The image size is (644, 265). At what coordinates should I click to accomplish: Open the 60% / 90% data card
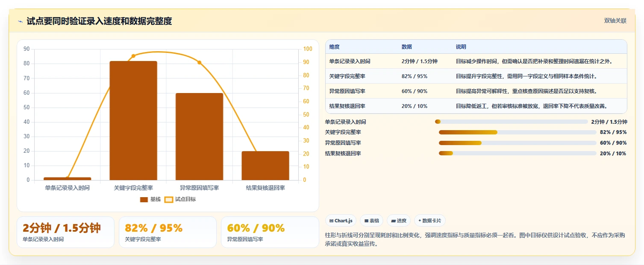[x=270, y=232]
